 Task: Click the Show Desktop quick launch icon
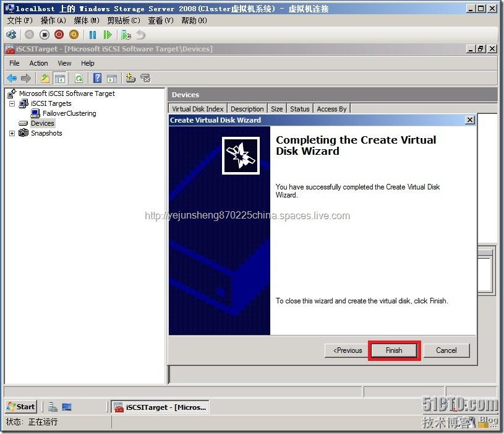pyautogui.click(x=67, y=407)
